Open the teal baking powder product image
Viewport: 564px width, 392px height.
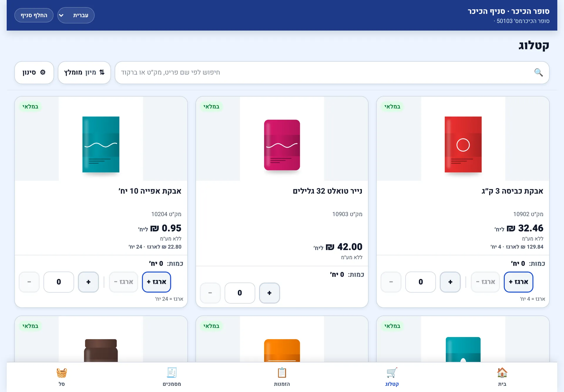coord(101,139)
